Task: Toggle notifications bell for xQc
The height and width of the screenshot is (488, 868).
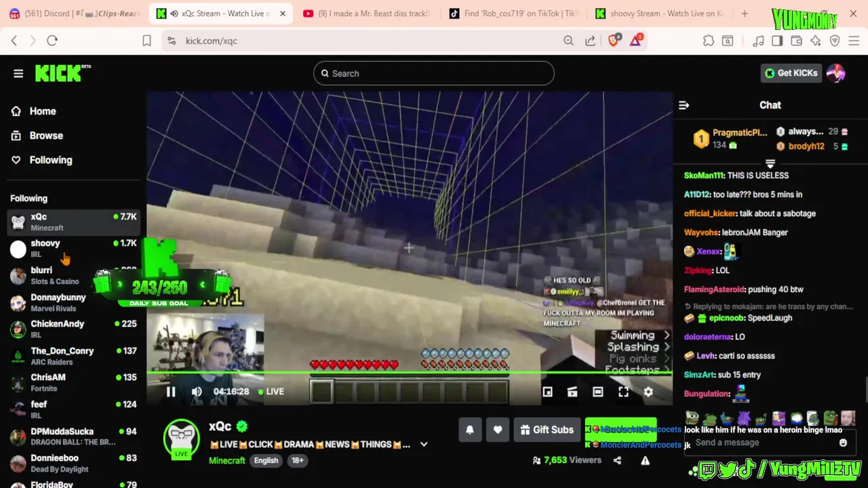Action: pos(469,430)
